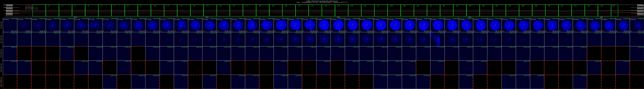This screenshot has height=89, width=644.
Task: Open the 3–6 keV image at 00:50:44
Action: point(637,25)
